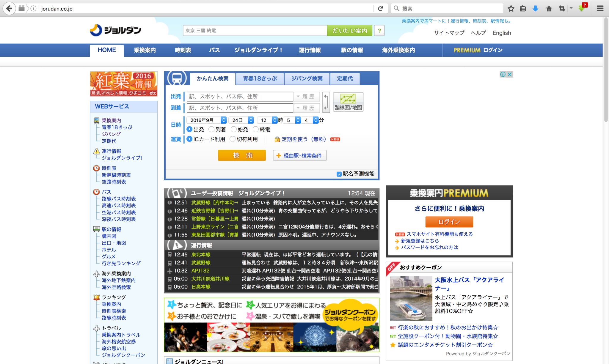Select the 終電 radio button
This screenshot has width=609, height=364.
[255, 129]
